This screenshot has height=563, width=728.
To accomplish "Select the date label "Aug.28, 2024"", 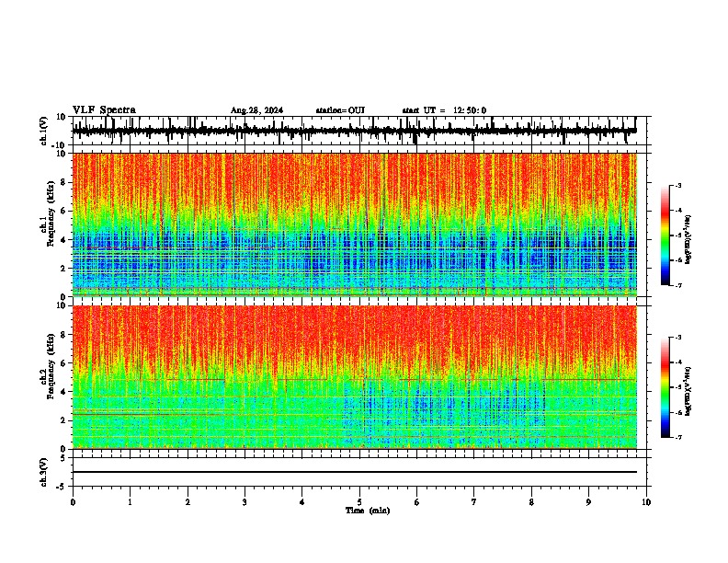I will [x=256, y=110].
